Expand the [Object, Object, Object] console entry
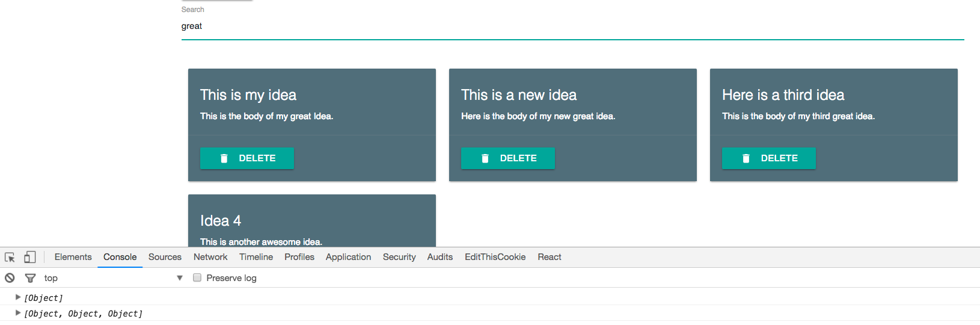Viewport: 980px width, 325px height. (x=18, y=313)
